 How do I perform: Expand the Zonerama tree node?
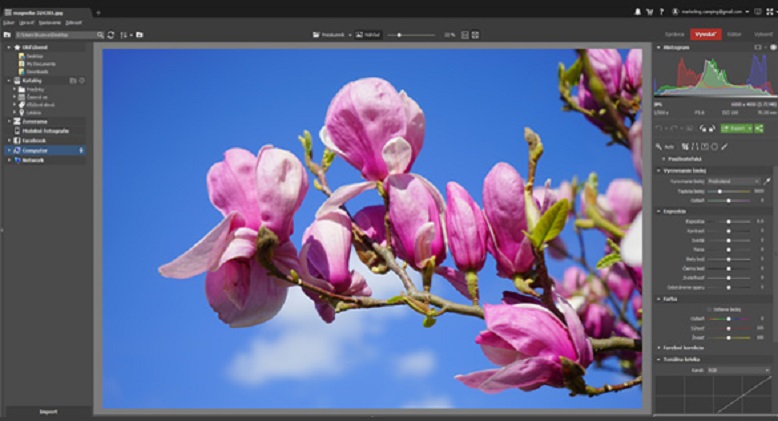9,121
